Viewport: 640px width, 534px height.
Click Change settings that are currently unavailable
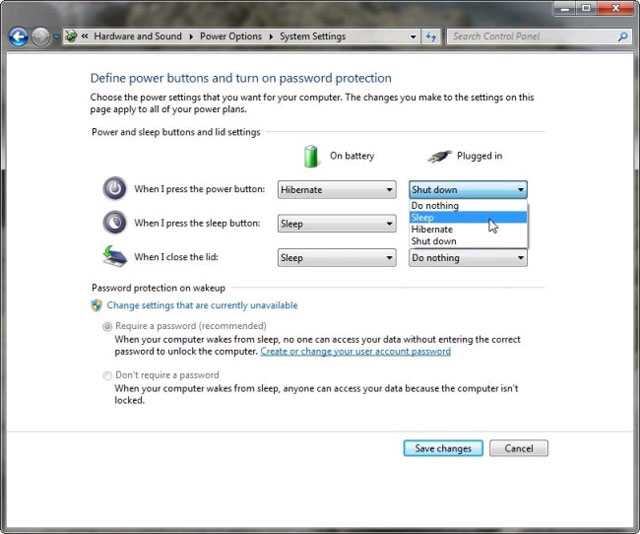pyautogui.click(x=202, y=305)
